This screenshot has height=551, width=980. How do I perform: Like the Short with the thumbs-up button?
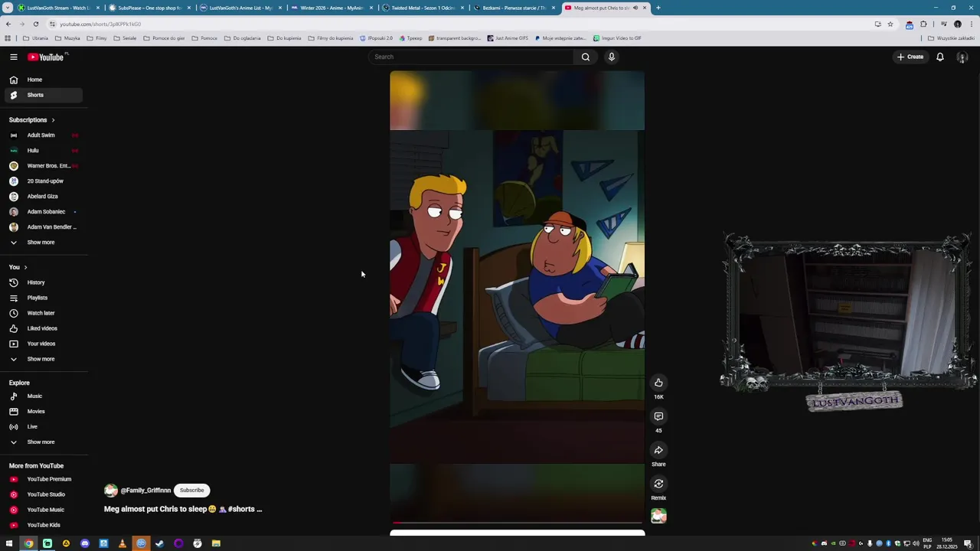658,383
